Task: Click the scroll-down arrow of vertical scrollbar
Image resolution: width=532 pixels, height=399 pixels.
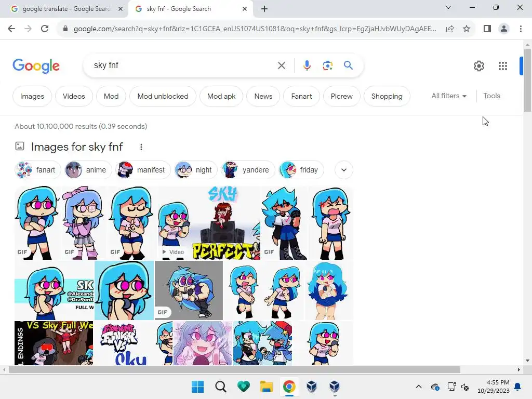Action: tap(527, 361)
